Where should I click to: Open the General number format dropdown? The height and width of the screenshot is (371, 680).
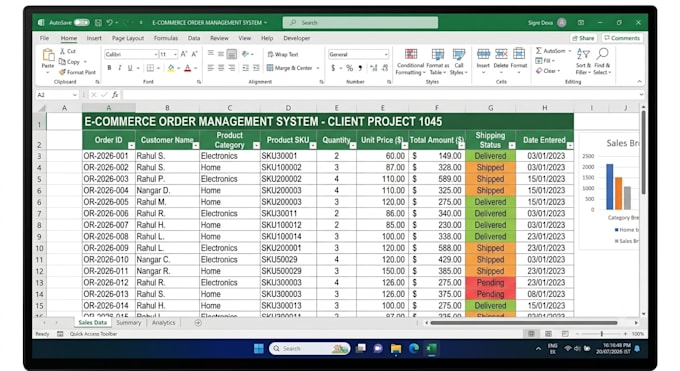[x=386, y=54]
